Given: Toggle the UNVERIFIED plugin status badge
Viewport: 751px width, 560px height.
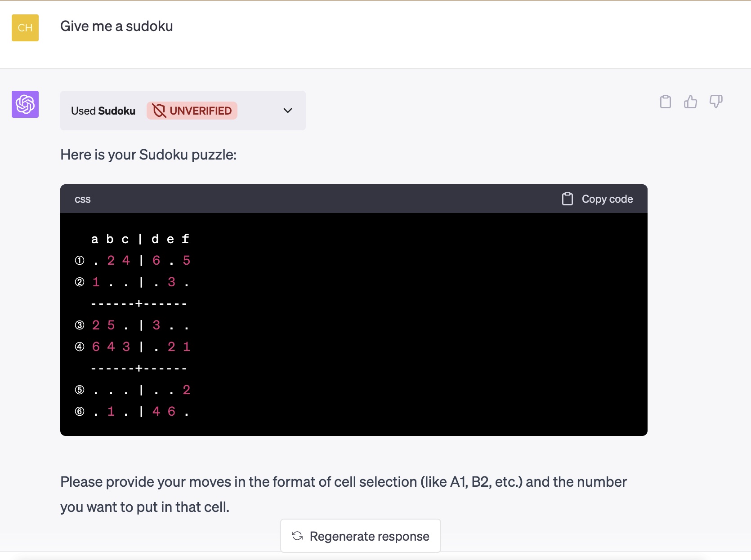Looking at the screenshot, I should tap(192, 111).
